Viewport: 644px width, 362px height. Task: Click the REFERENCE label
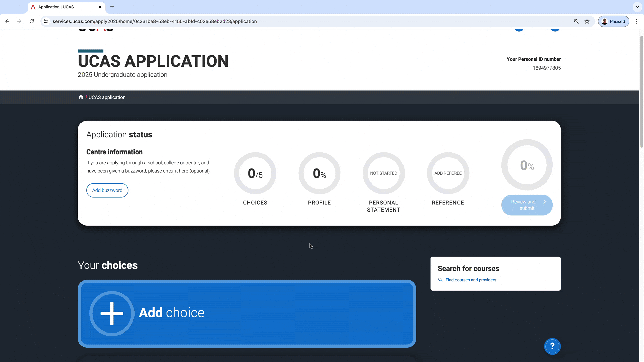tap(448, 203)
